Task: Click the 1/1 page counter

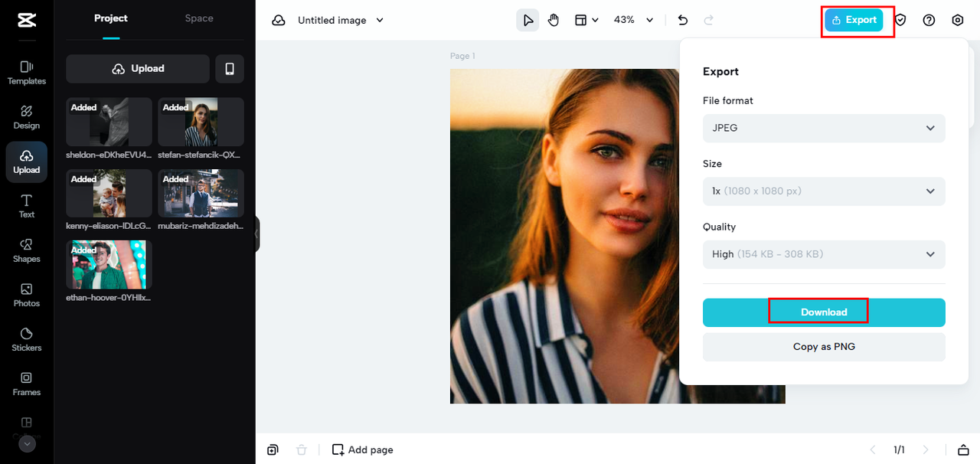Action: point(899,449)
